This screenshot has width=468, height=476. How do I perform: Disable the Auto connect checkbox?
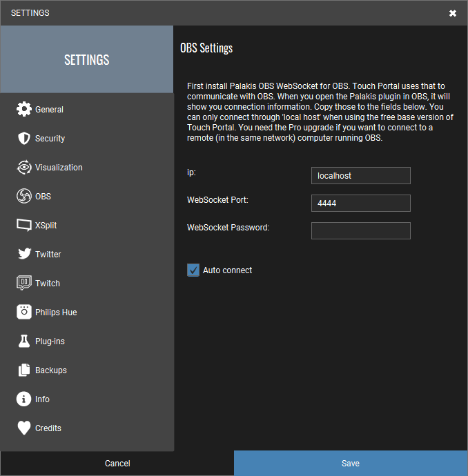tap(193, 270)
